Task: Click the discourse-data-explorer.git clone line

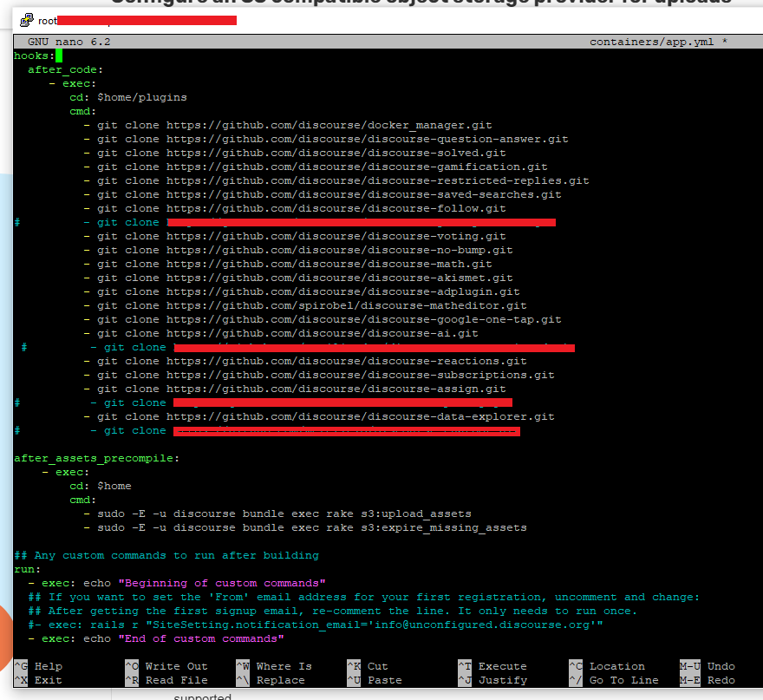Action: click(x=319, y=416)
